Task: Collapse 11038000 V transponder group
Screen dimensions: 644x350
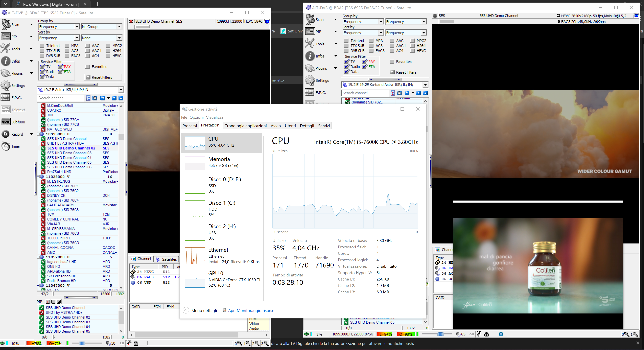Action: pos(38,177)
